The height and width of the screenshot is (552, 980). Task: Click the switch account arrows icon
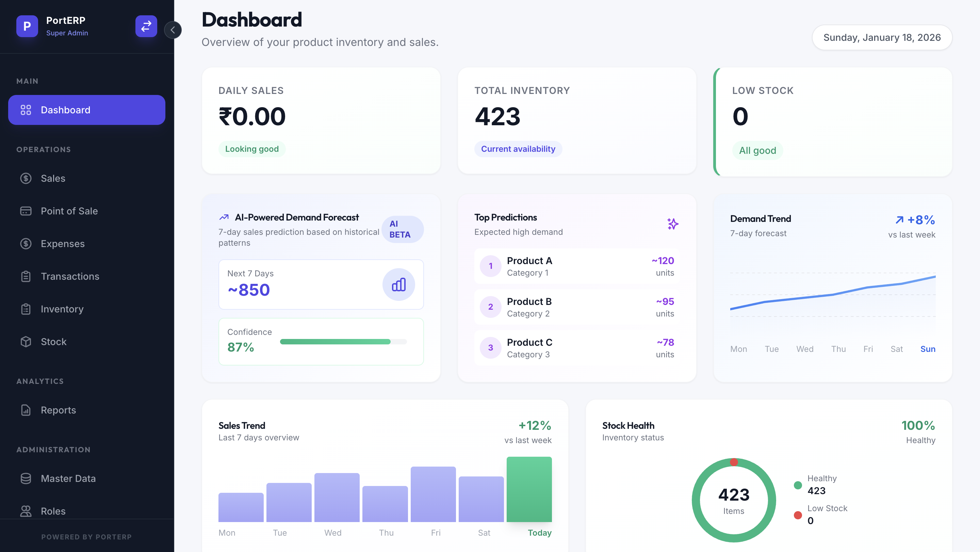point(146,26)
